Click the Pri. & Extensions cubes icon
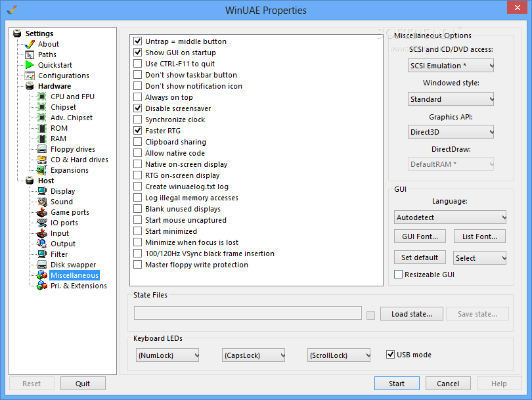The width and height of the screenshot is (532, 400). pyautogui.click(x=42, y=286)
